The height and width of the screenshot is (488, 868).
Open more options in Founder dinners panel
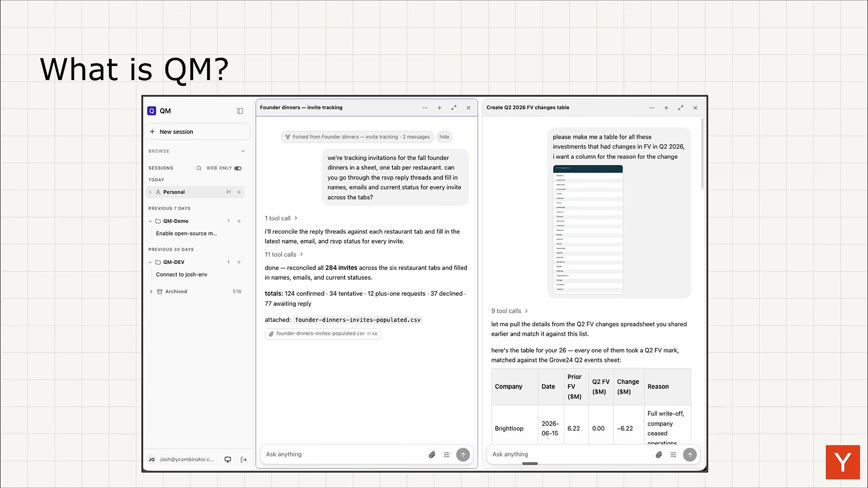click(425, 108)
